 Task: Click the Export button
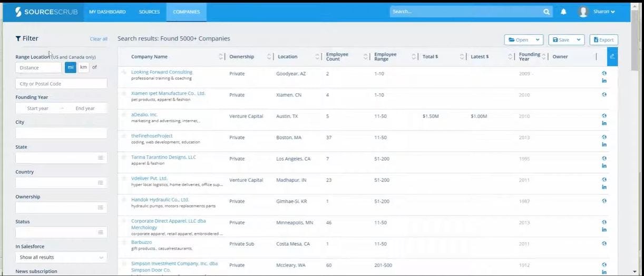click(x=604, y=40)
